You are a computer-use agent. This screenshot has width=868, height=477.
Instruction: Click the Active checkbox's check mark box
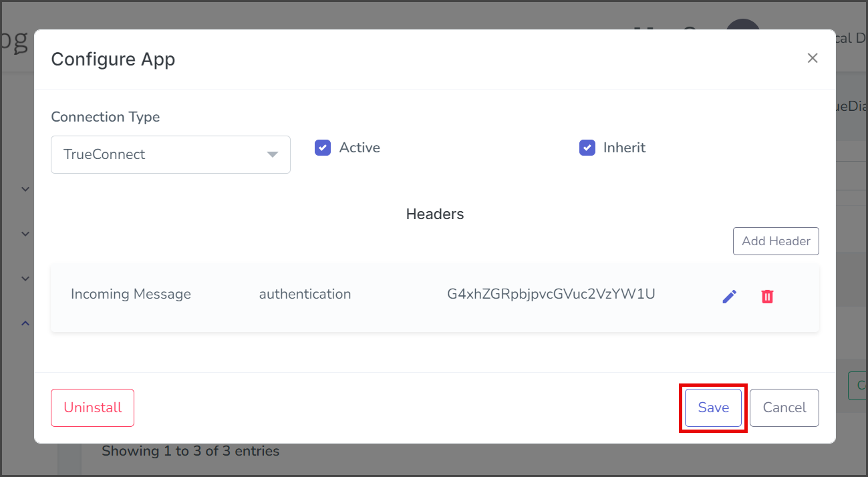click(x=323, y=148)
